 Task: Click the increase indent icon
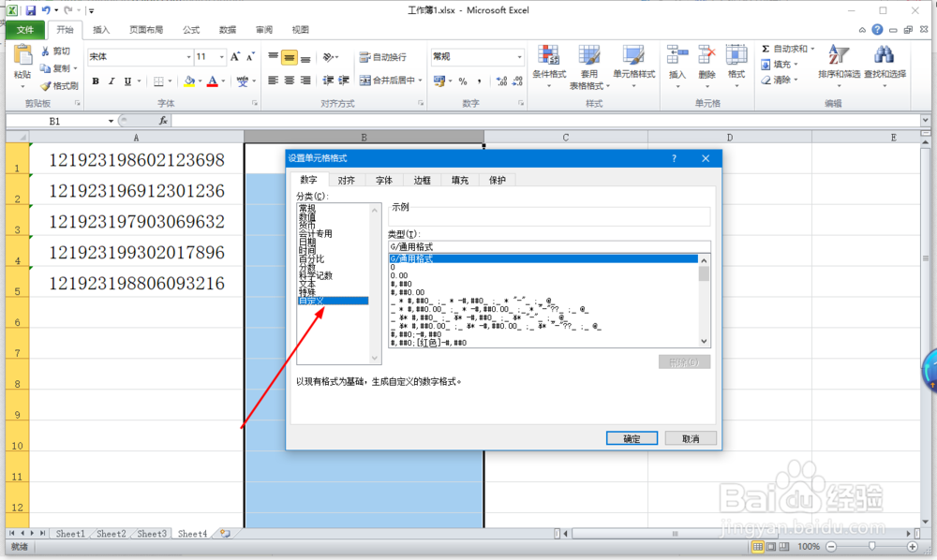coord(344,81)
